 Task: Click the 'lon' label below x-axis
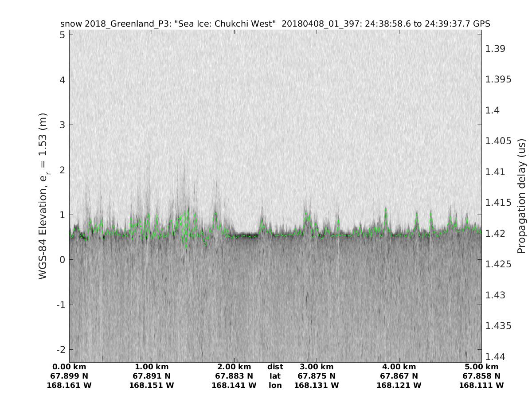coord(275,386)
